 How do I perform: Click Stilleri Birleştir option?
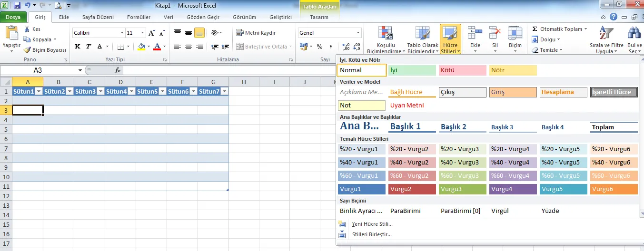(x=372, y=234)
